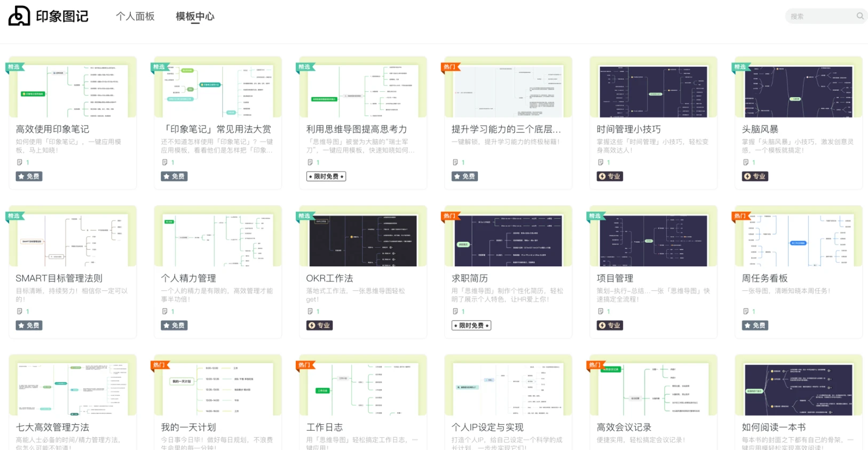Open the 周任务看板 template thumbnail
This screenshot has height=450, width=868.
click(x=799, y=236)
